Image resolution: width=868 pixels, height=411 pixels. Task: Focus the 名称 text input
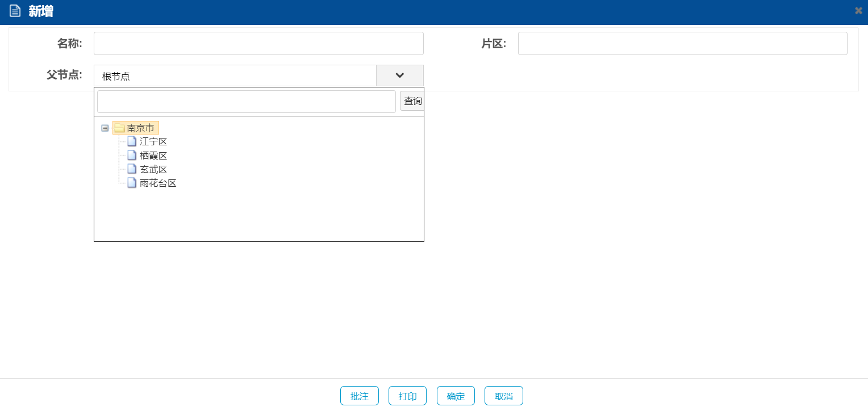(258, 44)
